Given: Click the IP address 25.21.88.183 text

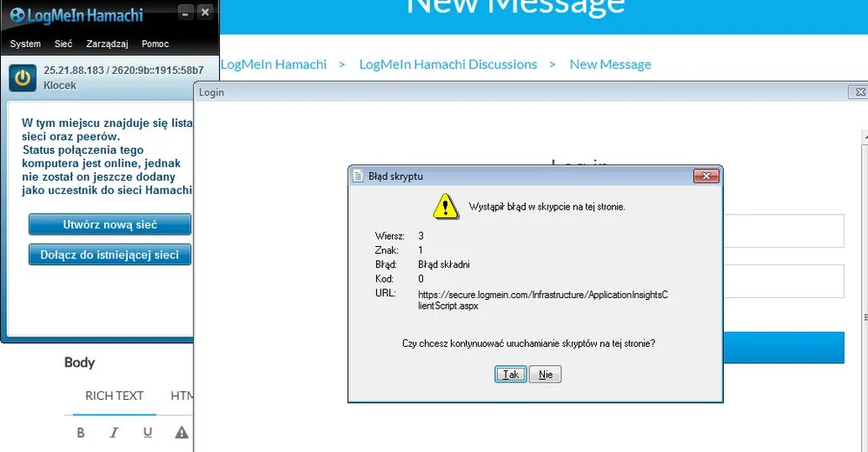Looking at the screenshot, I should point(74,70).
